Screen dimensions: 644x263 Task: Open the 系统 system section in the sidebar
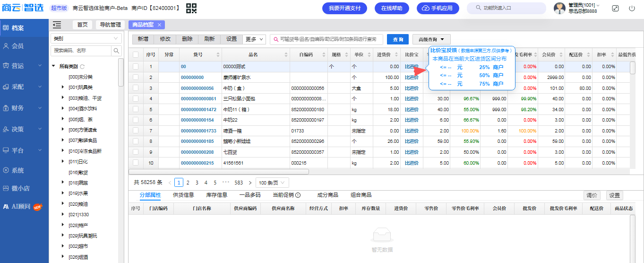[x=24, y=170]
